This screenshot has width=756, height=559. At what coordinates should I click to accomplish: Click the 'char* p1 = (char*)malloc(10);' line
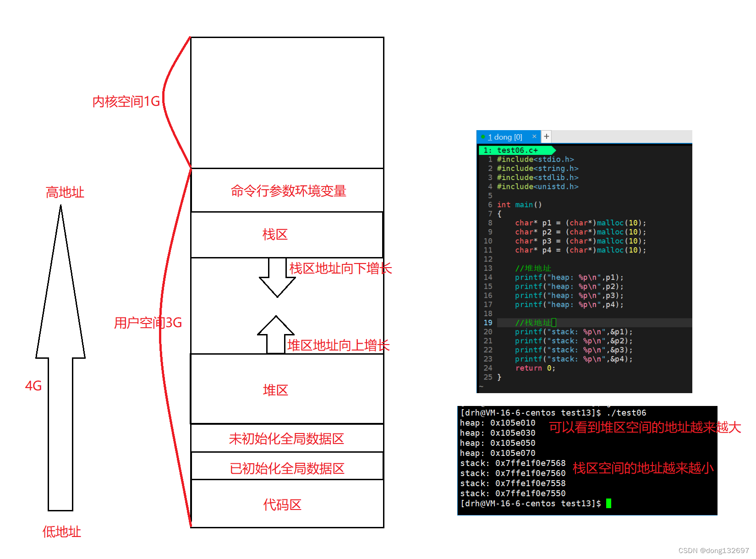[581, 223]
